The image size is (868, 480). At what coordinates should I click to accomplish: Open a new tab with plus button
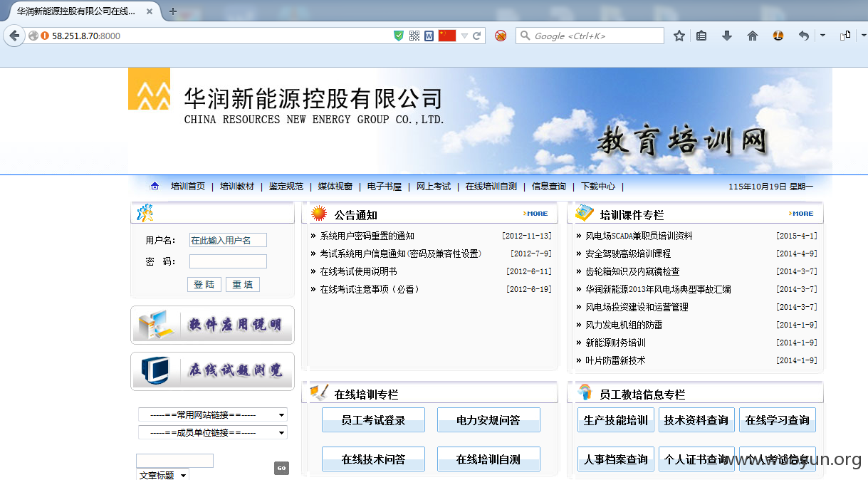(173, 11)
